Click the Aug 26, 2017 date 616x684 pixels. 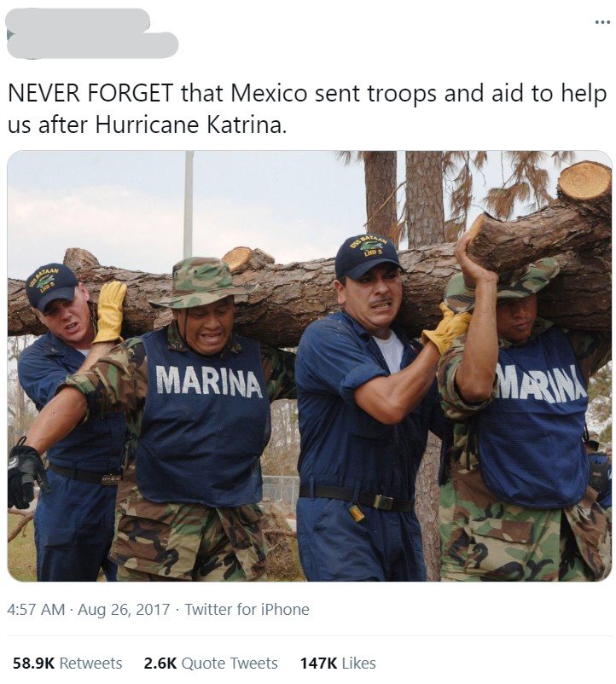124,609
